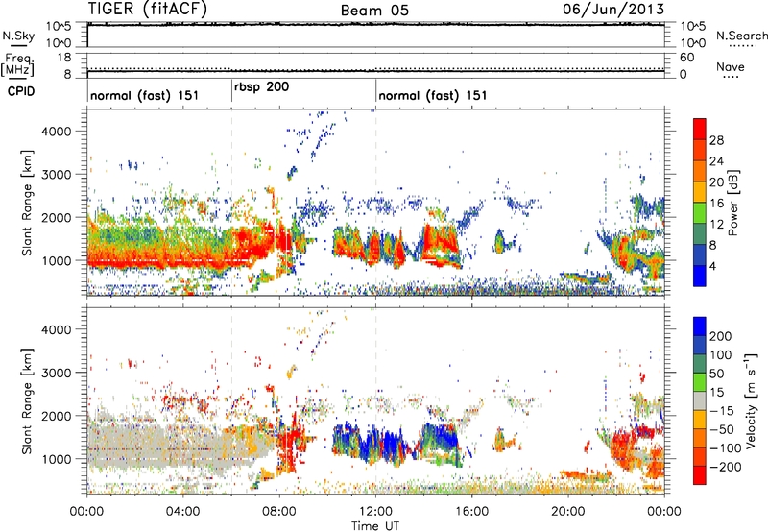Viewport: 768px width, 532px height.
Task: Click the 'Freq. [MHz]' axis label
Action: point(17,64)
